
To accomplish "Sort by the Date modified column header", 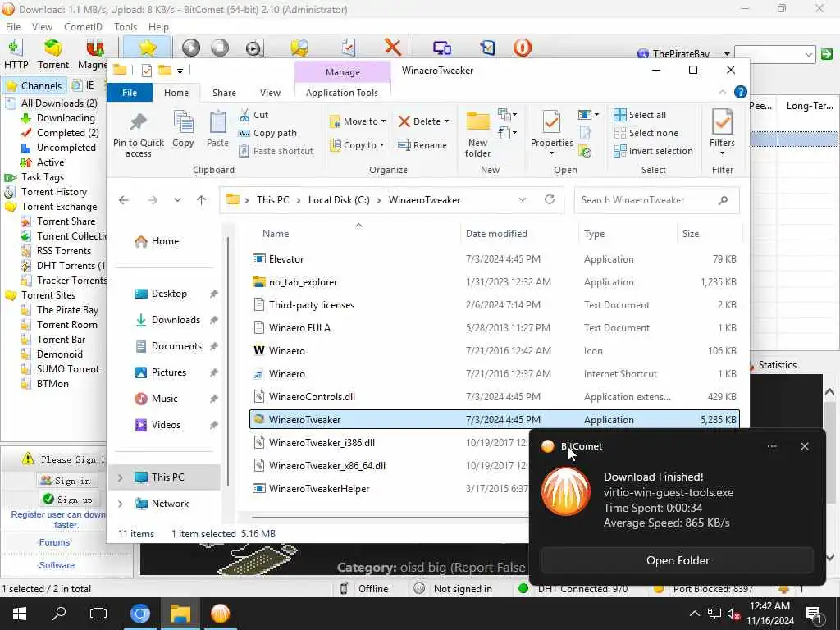I will pyautogui.click(x=496, y=234).
